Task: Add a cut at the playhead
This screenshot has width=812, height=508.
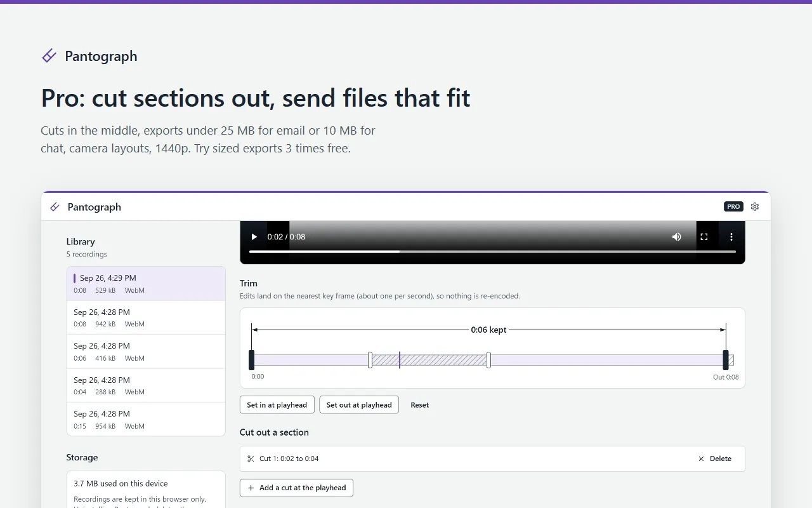Action: pos(296,488)
